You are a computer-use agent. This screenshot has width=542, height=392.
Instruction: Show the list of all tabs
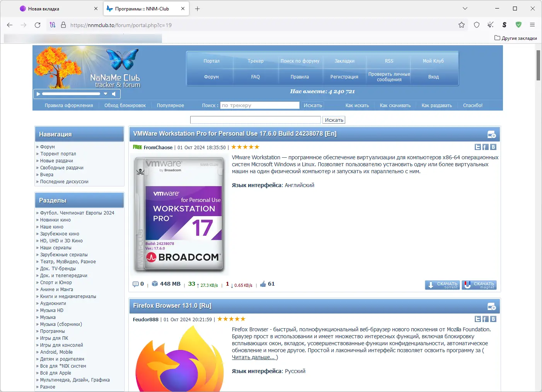[465, 9]
